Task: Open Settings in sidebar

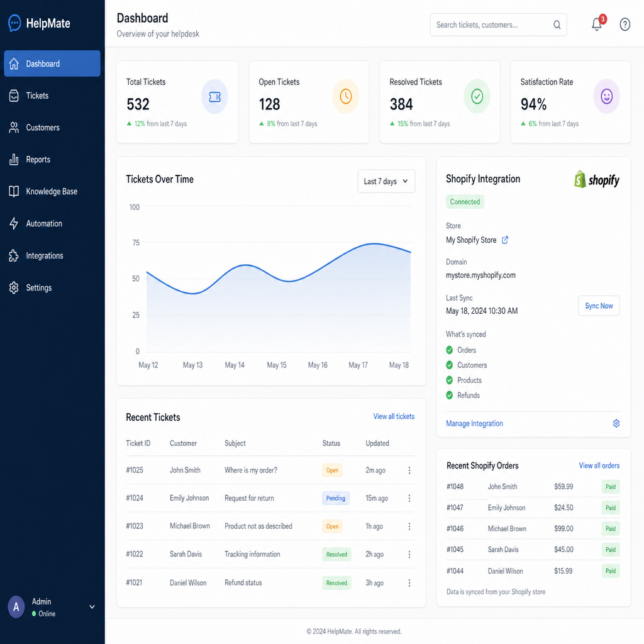Action: (x=52, y=287)
